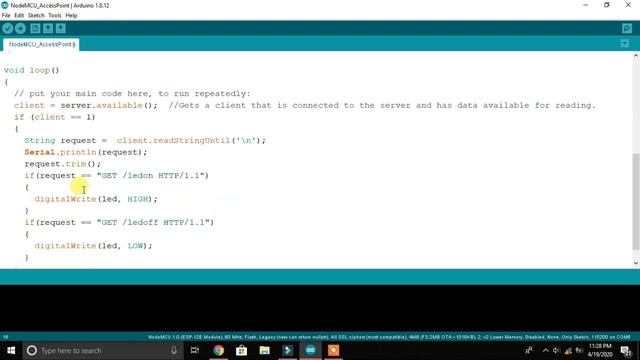This screenshot has width=640, height=360.
Task: Show hidden system tray icons chevron
Action: click(545, 350)
